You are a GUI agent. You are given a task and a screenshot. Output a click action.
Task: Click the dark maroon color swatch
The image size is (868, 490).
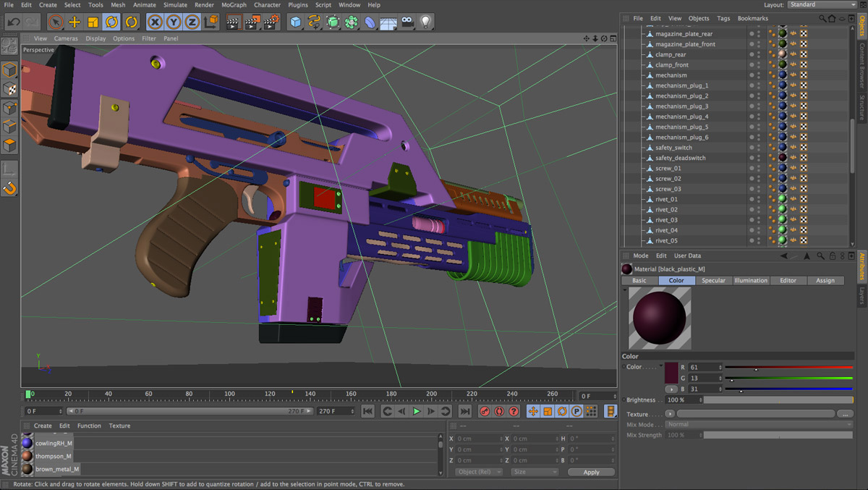click(x=671, y=373)
